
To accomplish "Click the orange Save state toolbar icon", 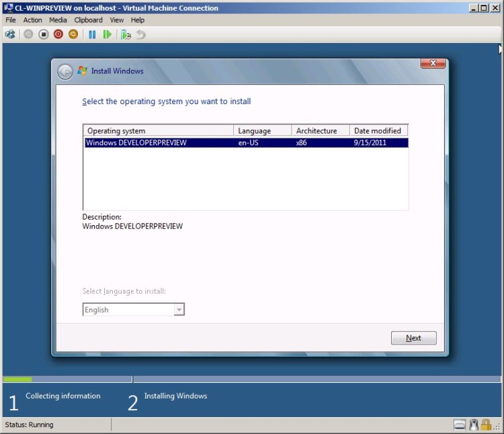I will point(73,34).
